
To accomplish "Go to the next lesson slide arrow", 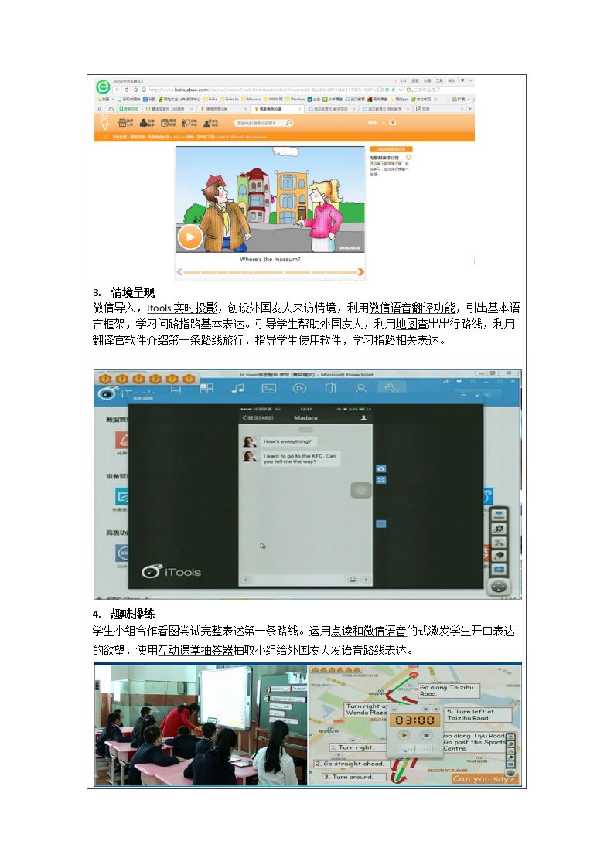I will 361,272.
